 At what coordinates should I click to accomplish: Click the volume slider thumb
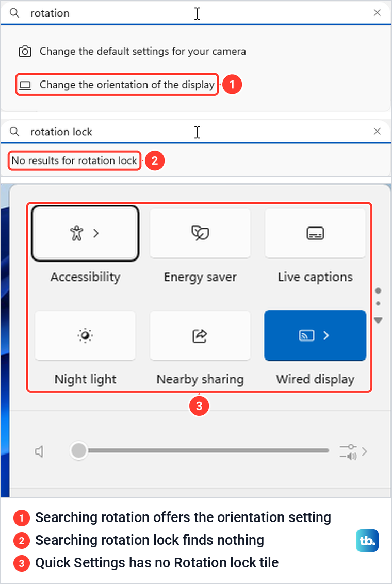click(78, 451)
